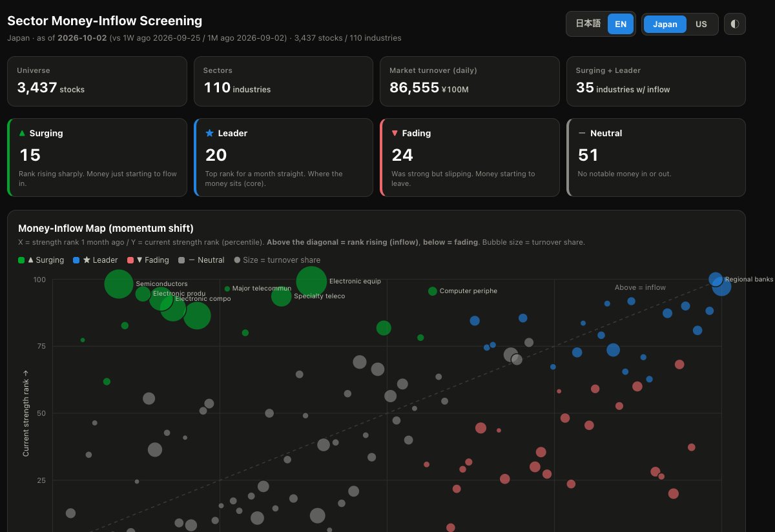Click the 'Size = turnover share' legend item
This screenshot has width=775, height=532.
(x=277, y=260)
